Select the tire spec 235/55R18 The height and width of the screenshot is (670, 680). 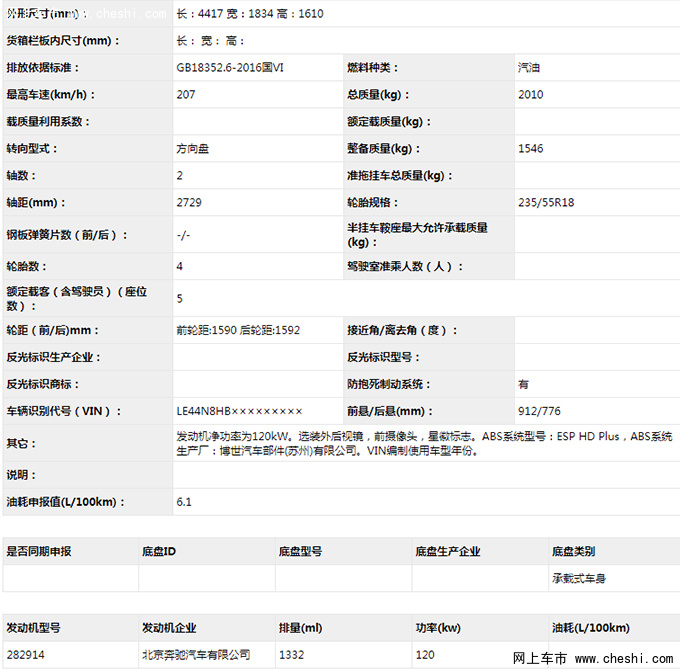[x=546, y=203]
